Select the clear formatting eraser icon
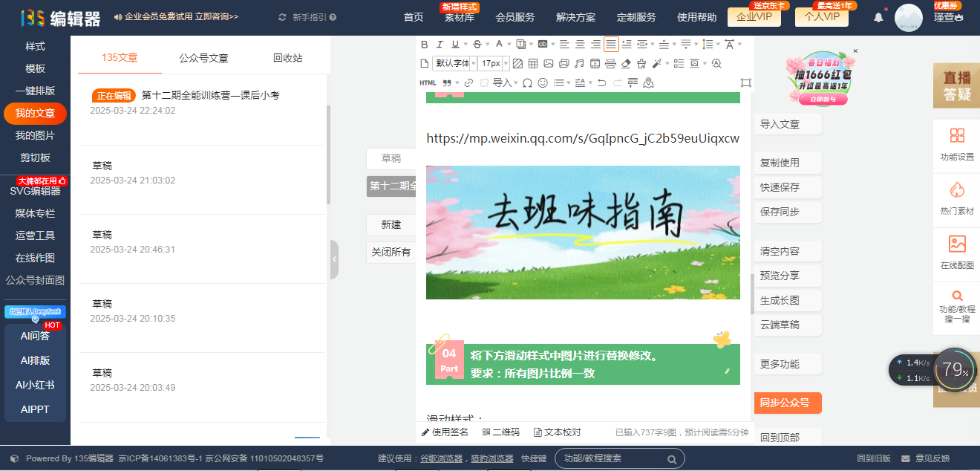The height and width of the screenshot is (471, 980). pos(626,64)
